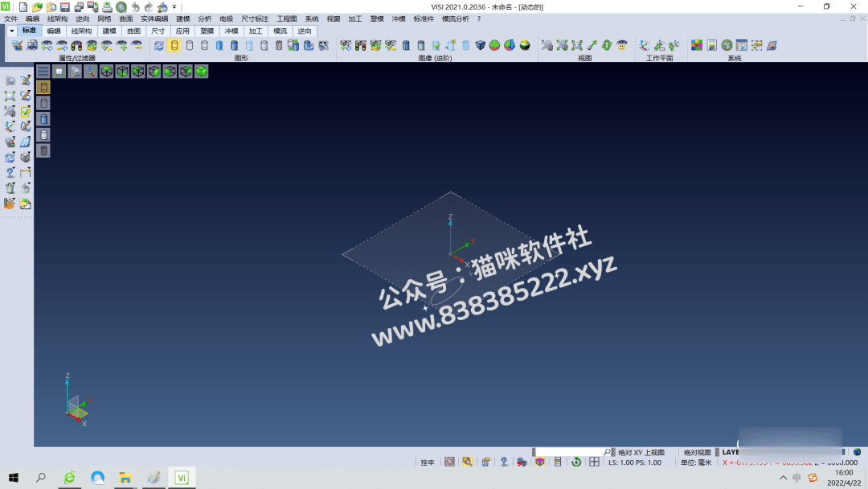Undo the last action
This screenshot has width=868, height=489.
(136, 7)
